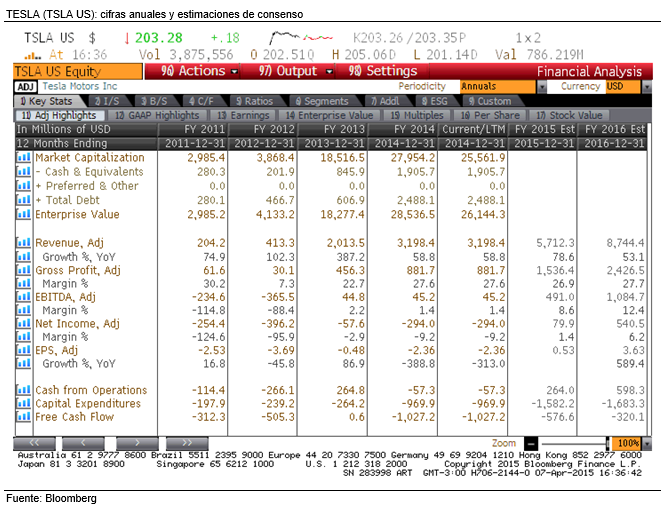The width and height of the screenshot is (668, 511).
Task: Open the Output menu
Action: pyautogui.click(x=296, y=72)
